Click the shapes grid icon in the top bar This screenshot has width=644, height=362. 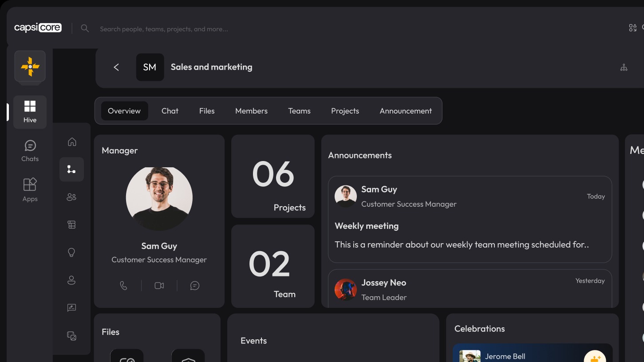(x=633, y=28)
